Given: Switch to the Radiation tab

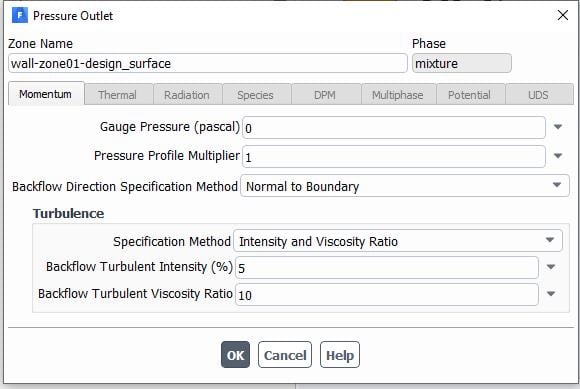Looking at the screenshot, I should (187, 95).
